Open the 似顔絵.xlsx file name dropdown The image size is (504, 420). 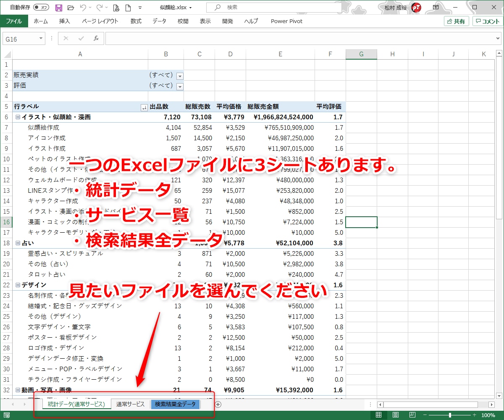[191, 8]
